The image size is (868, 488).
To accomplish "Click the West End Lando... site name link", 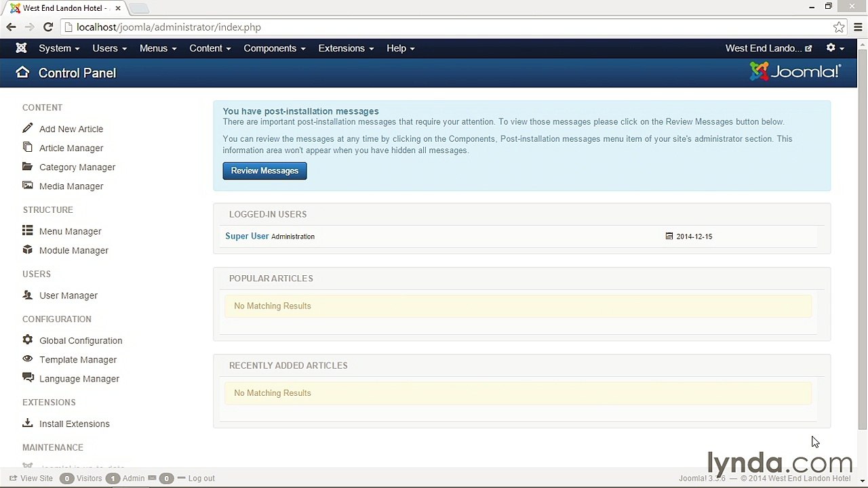I will [x=764, y=48].
